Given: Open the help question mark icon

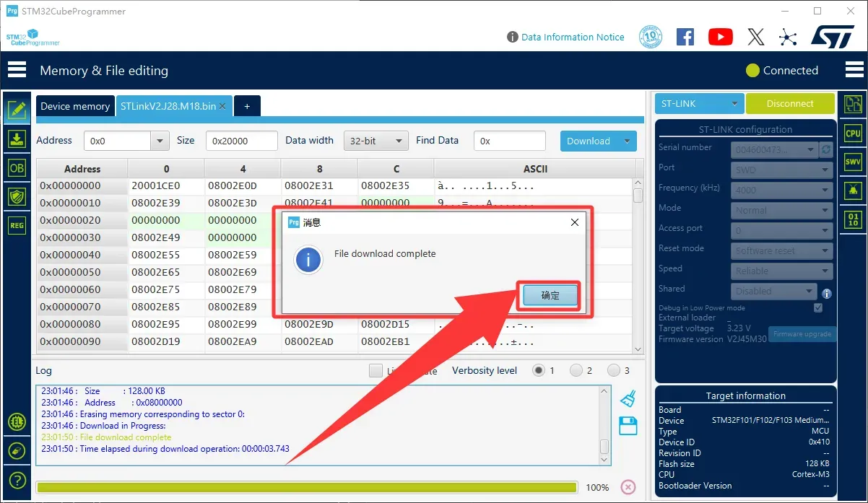Looking at the screenshot, I should click(17, 480).
